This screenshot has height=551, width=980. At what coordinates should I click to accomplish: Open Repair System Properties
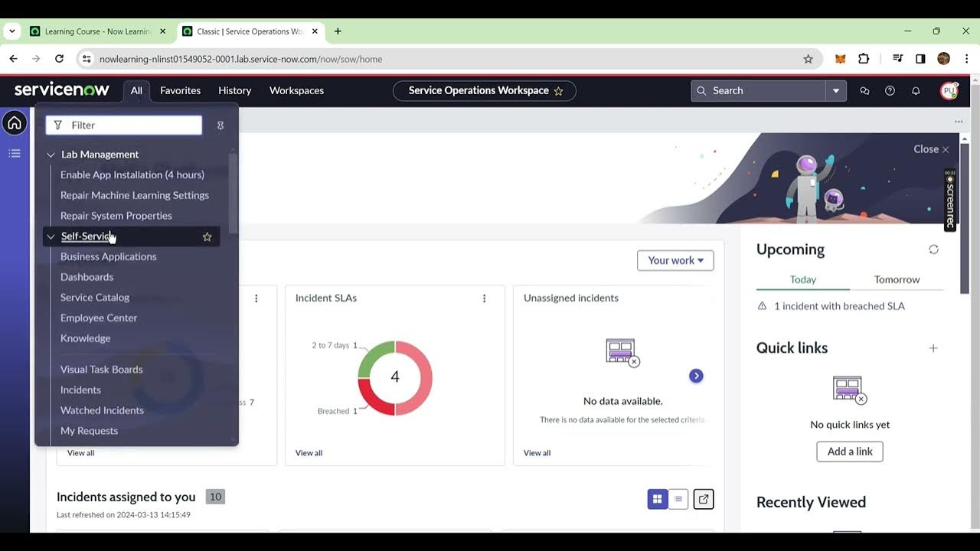point(116,216)
